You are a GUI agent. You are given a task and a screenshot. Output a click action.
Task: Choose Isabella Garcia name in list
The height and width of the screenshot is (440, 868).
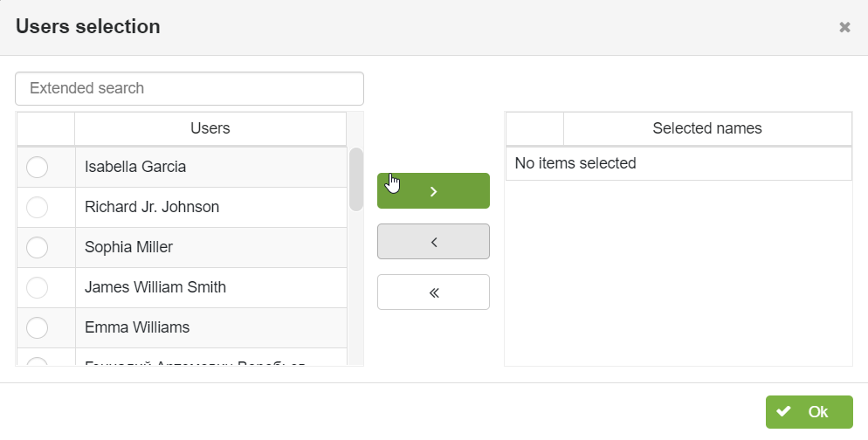coord(135,167)
